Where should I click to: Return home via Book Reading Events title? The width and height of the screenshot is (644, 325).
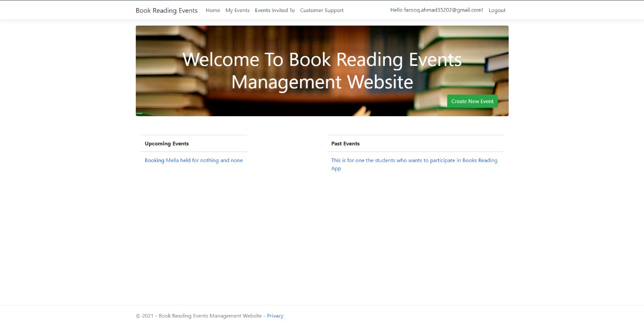point(166,10)
